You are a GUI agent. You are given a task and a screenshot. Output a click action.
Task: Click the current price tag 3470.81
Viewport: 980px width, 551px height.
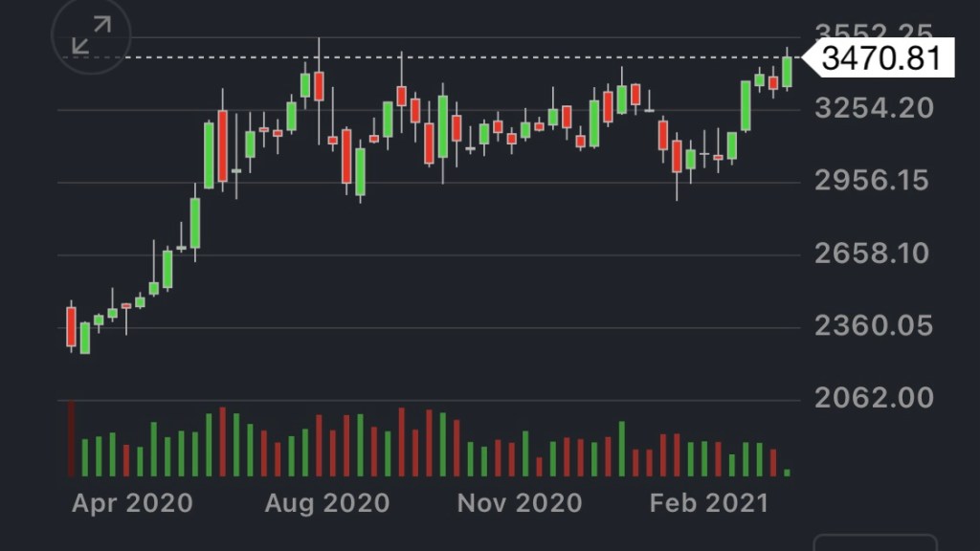coord(881,58)
